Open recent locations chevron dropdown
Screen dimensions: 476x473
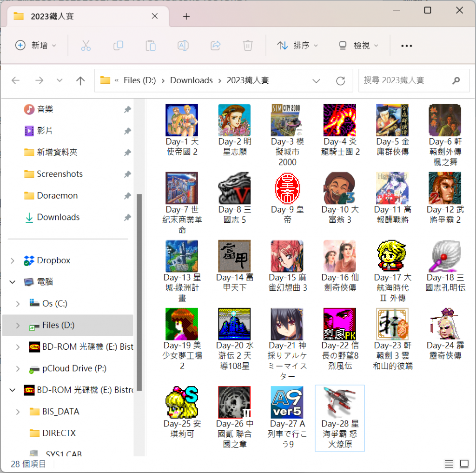tap(59, 80)
